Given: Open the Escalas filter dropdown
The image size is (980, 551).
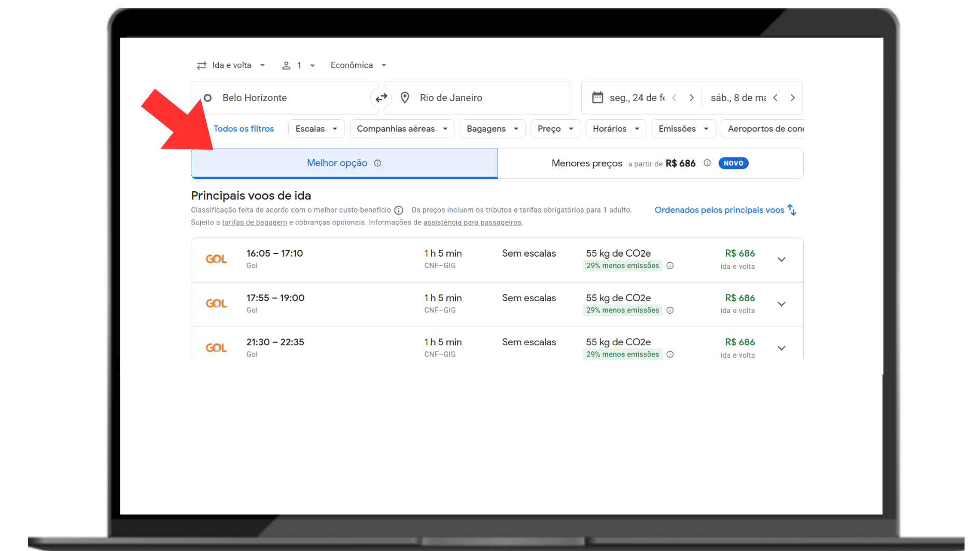Looking at the screenshot, I should [x=316, y=129].
